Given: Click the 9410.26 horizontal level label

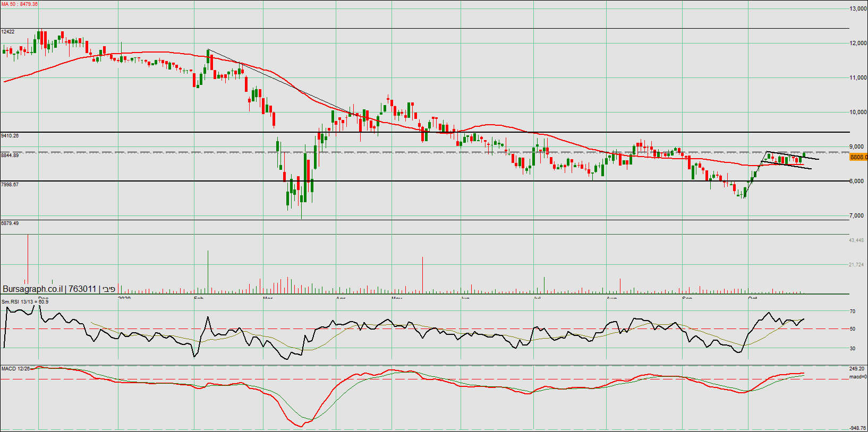Looking at the screenshot, I should 10,136.
